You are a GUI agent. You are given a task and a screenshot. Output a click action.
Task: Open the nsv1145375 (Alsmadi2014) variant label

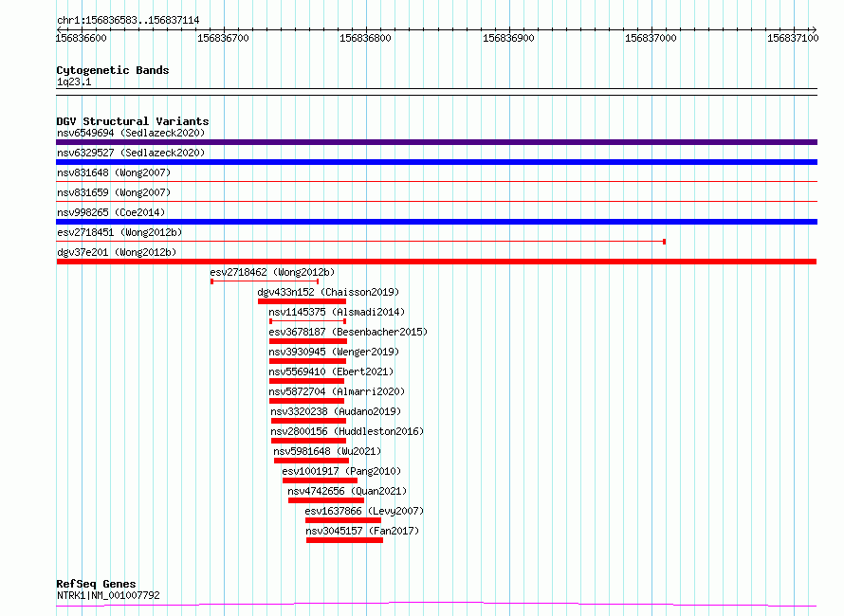[337, 312]
